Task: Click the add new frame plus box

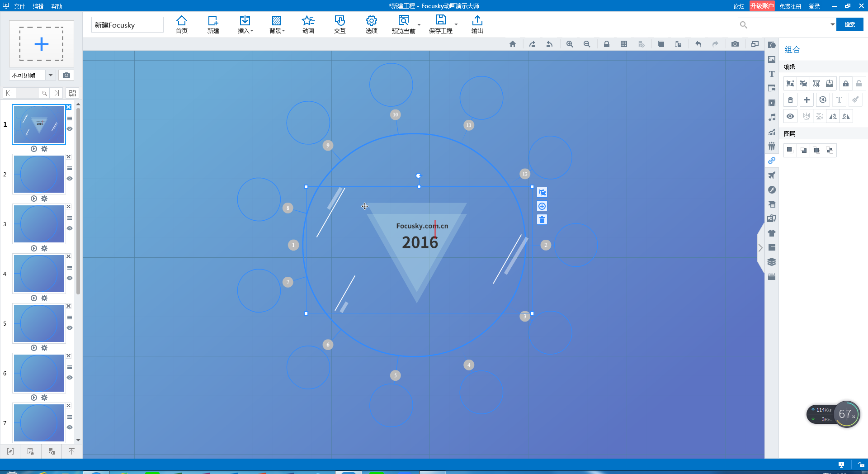Action: click(42, 44)
